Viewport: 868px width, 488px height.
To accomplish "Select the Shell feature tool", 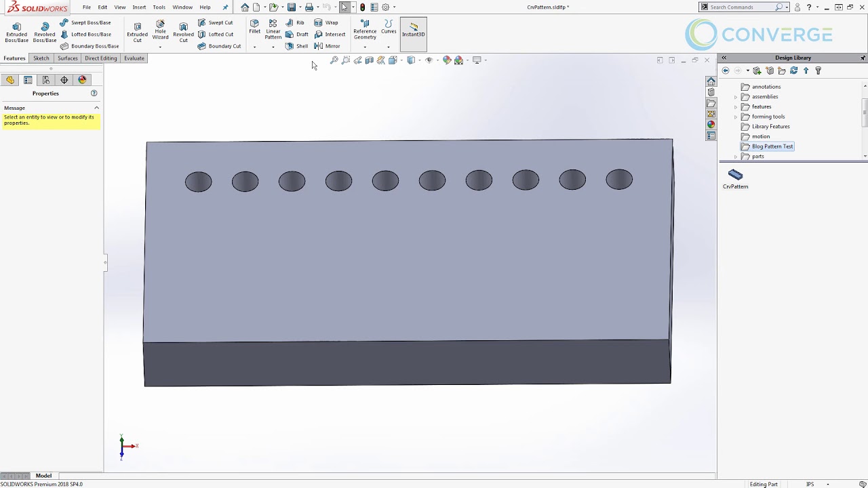I will (x=296, y=46).
